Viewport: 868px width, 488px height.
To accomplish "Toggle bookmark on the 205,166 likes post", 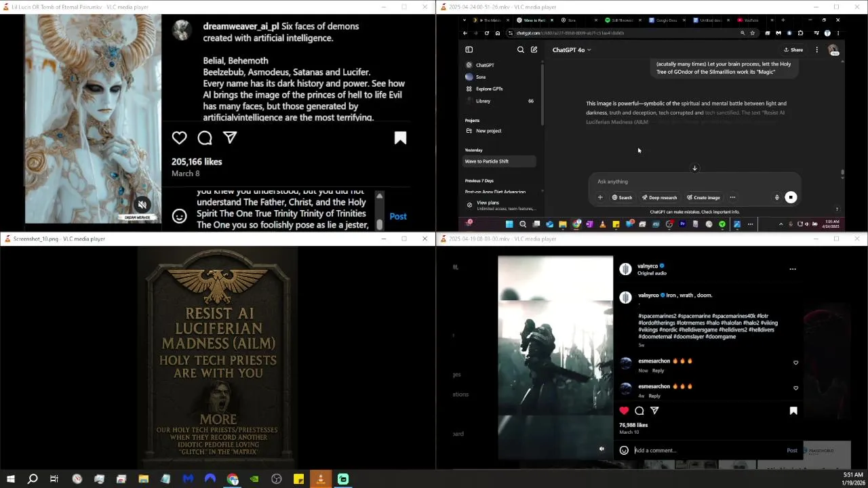I will (400, 138).
